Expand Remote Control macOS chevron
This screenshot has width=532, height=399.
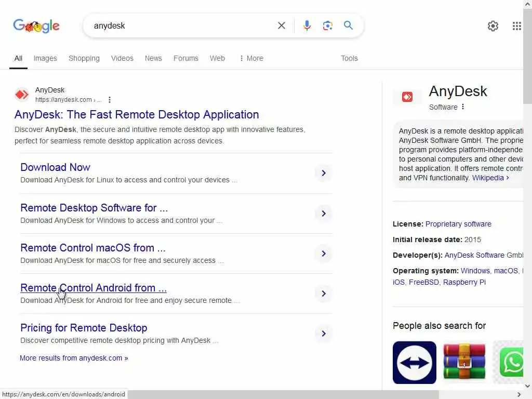[324, 254]
